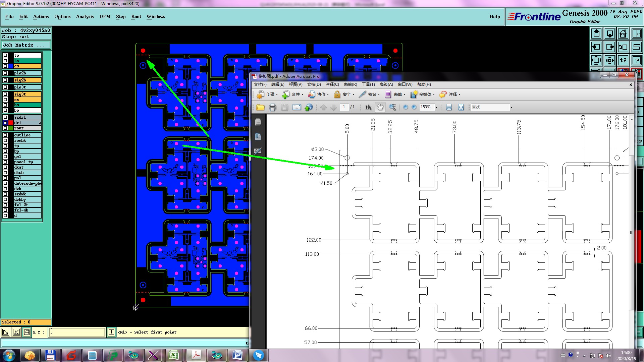The width and height of the screenshot is (644, 362).
Task: Click the Acrobat marquee zoom tool
Action: (x=392, y=107)
